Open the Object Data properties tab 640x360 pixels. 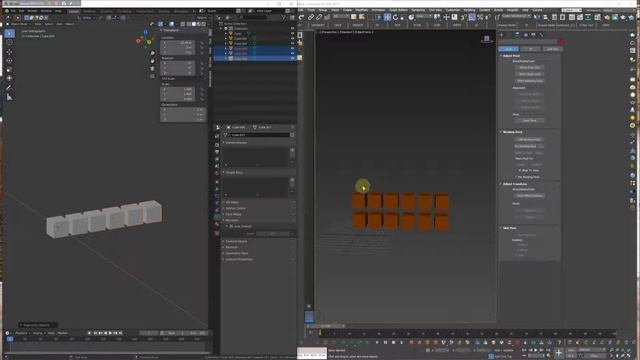click(x=217, y=217)
